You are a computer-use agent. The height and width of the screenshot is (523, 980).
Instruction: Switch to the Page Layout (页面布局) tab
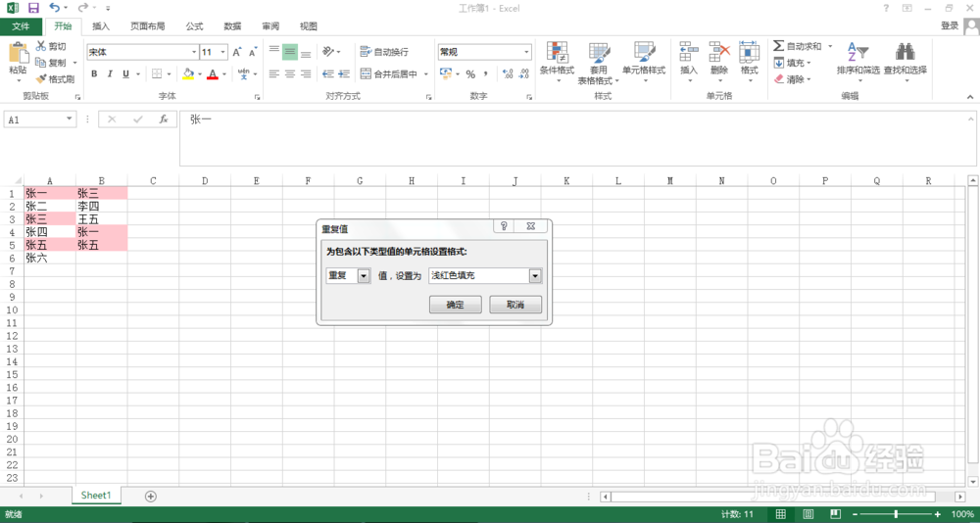click(x=148, y=26)
